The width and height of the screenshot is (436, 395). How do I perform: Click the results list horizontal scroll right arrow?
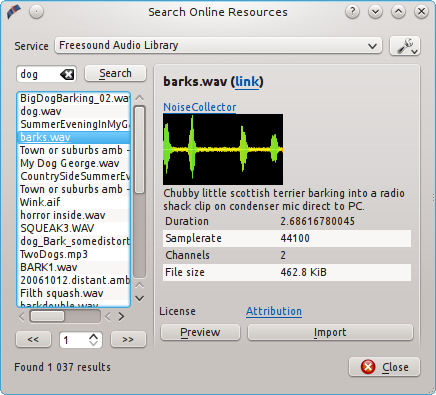point(121,316)
